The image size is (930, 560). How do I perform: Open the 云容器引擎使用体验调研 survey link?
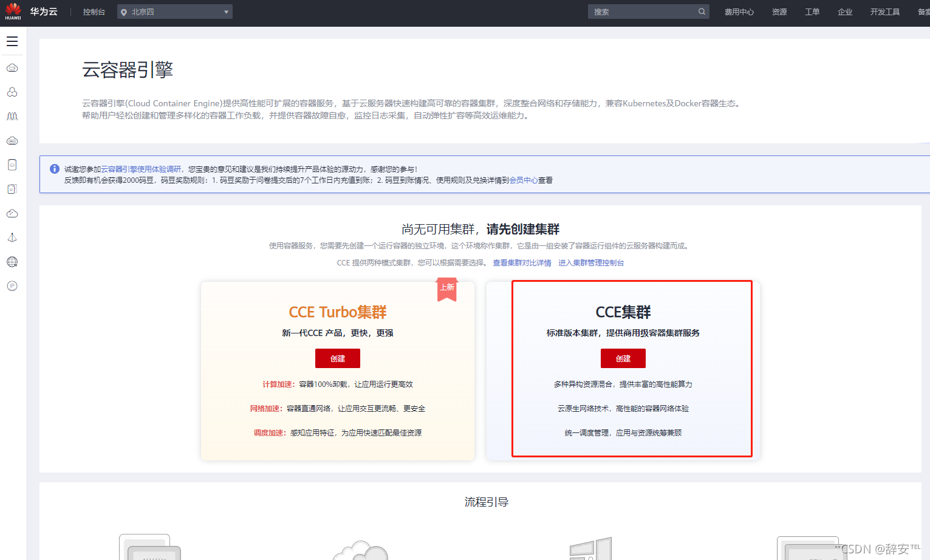[141, 169]
